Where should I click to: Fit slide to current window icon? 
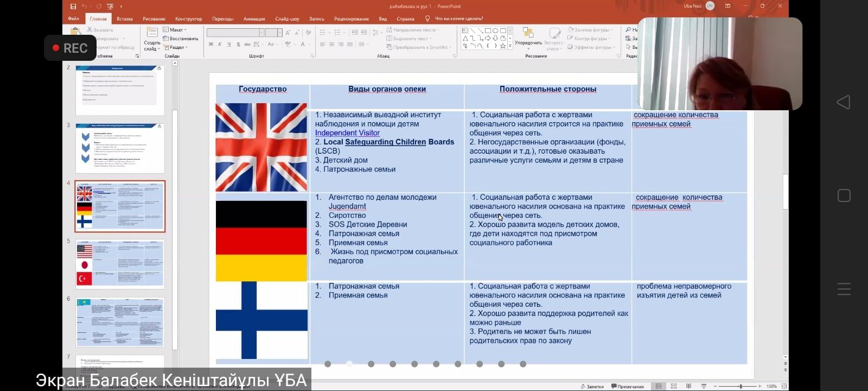[x=784, y=386]
